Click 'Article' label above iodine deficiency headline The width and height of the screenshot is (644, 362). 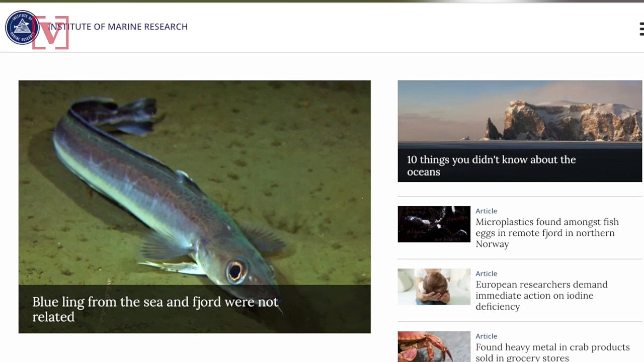pos(487,274)
